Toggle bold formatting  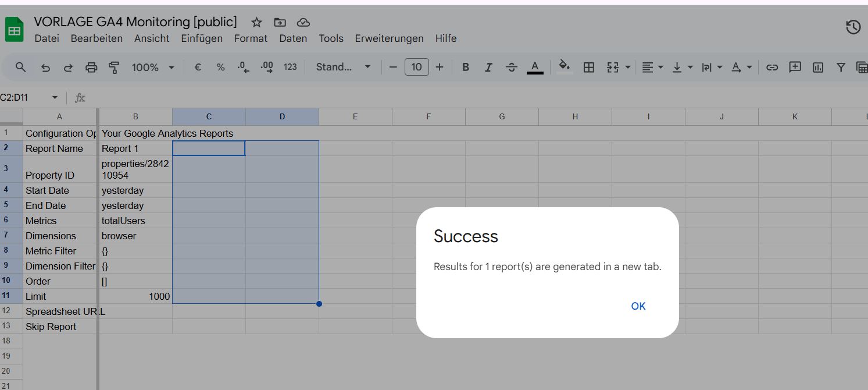465,68
